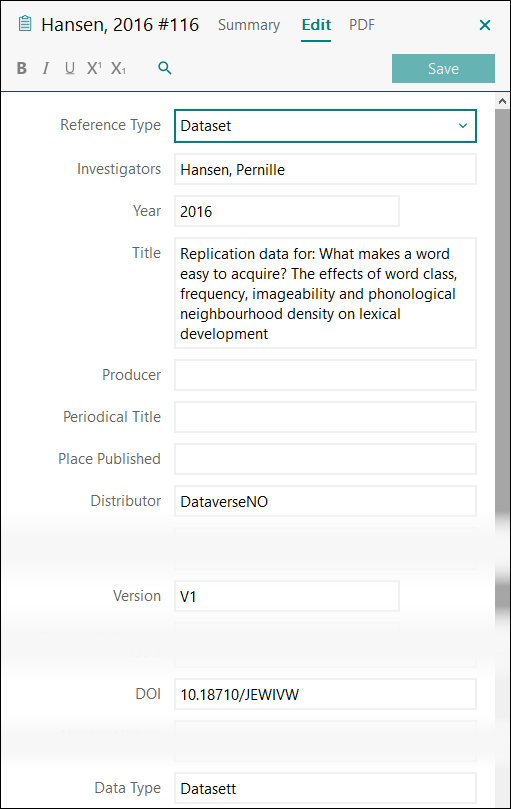This screenshot has width=511, height=809.
Task: Close the reference edit panel
Action: pyautogui.click(x=485, y=25)
